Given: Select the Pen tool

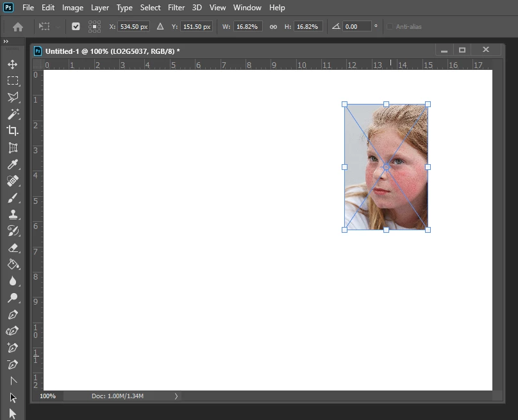Looking at the screenshot, I should coord(13,314).
